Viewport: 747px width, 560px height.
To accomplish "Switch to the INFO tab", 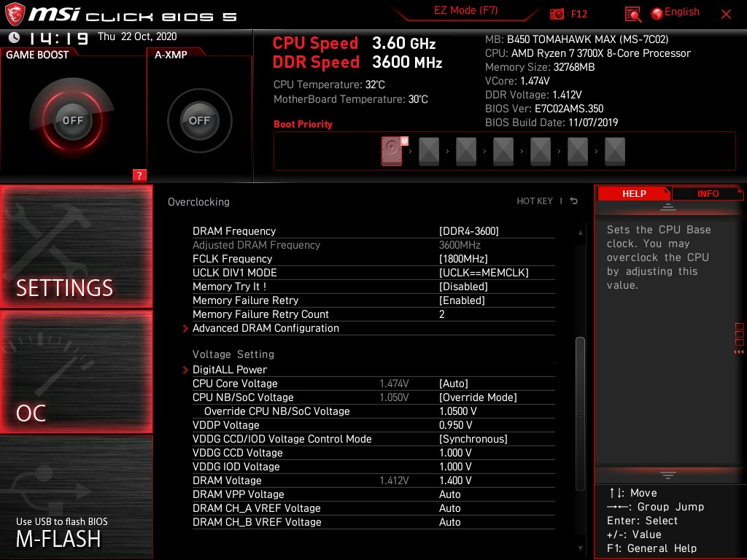I will pyautogui.click(x=707, y=193).
